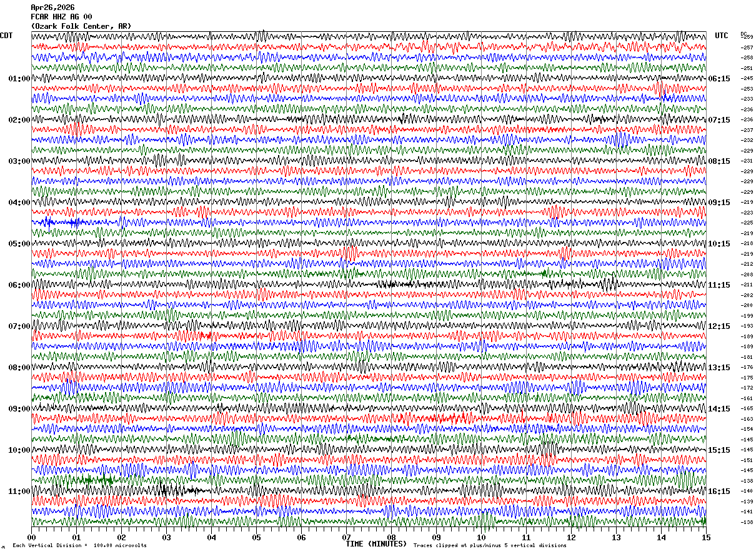
Task: Click the DC offset value -193
Action: (747, 326)
